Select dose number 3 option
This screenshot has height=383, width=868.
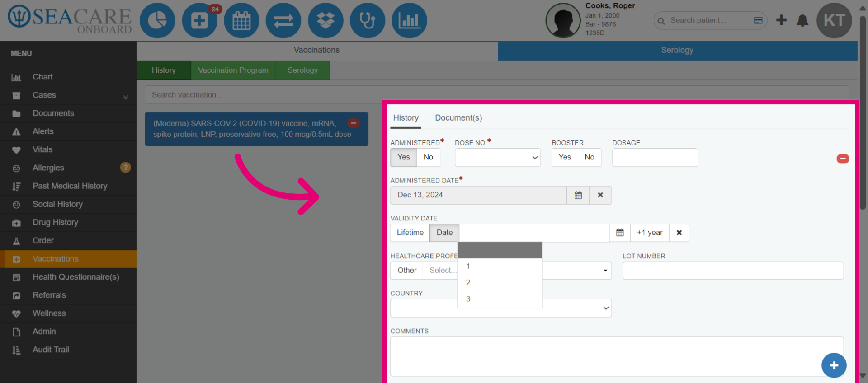[500, 299]
